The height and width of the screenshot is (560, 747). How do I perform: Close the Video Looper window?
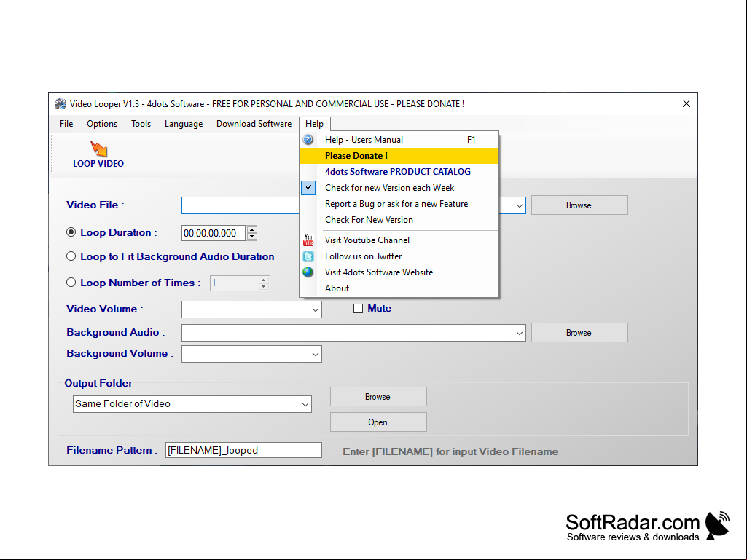tap(687, 104)
